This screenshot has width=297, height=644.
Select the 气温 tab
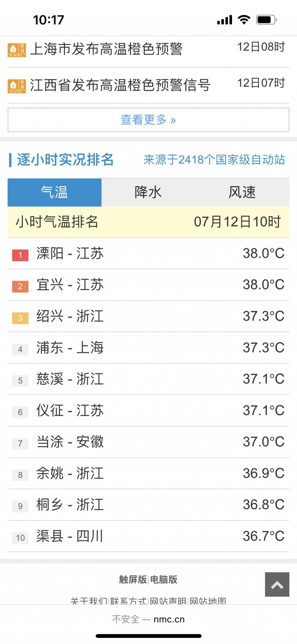(x=55, y=192)
